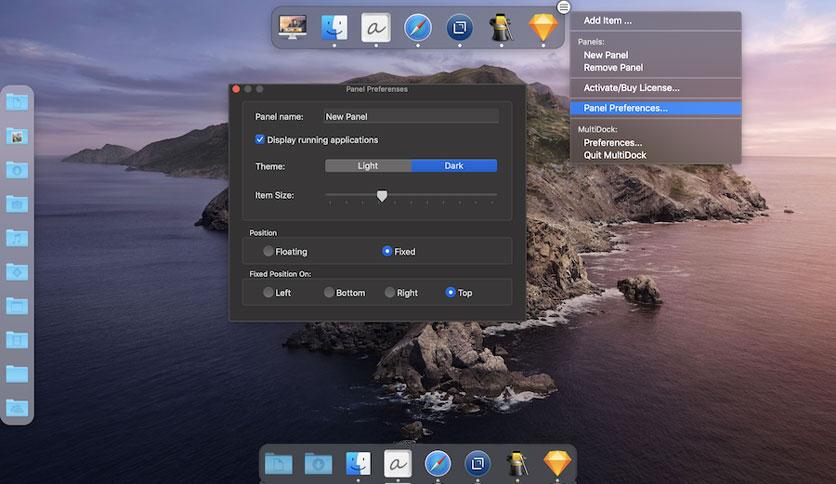Open the tuxedo worker app in bottom dock
The width and height of the screenshot is (836, 484).
[517, 464]
